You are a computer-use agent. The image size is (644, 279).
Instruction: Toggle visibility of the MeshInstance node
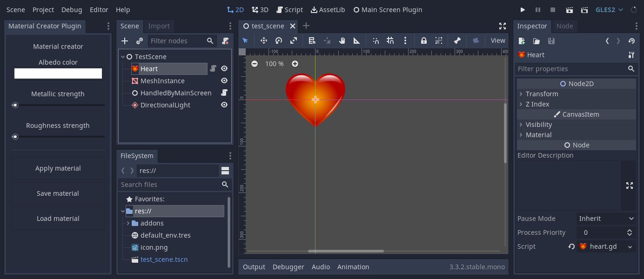click(x=224, y=80)
